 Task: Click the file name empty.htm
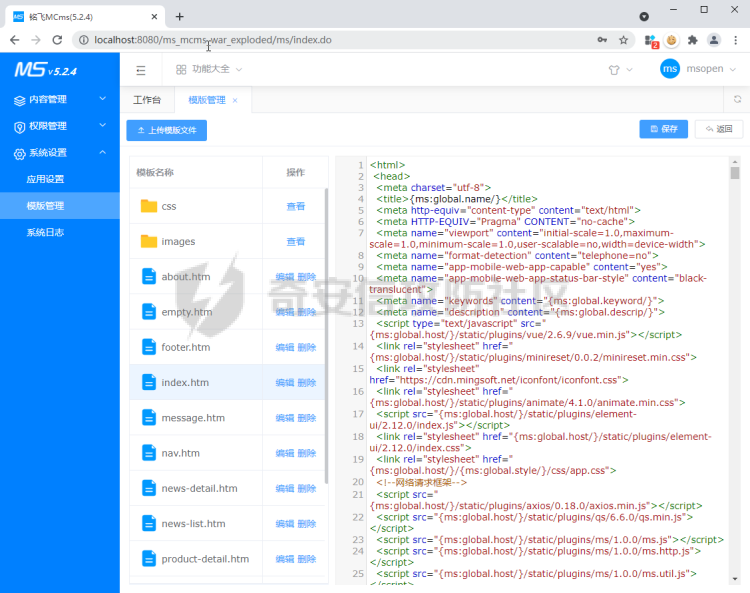pyautogui.click(x=187, y=312)
